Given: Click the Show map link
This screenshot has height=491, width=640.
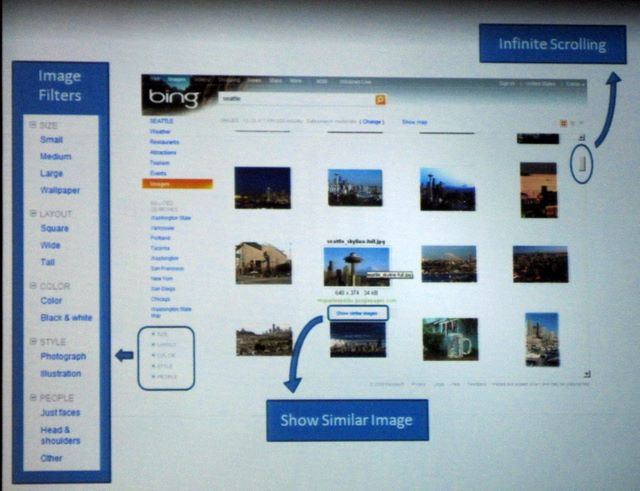Looking at the screenshot, I should click(414, 121).
